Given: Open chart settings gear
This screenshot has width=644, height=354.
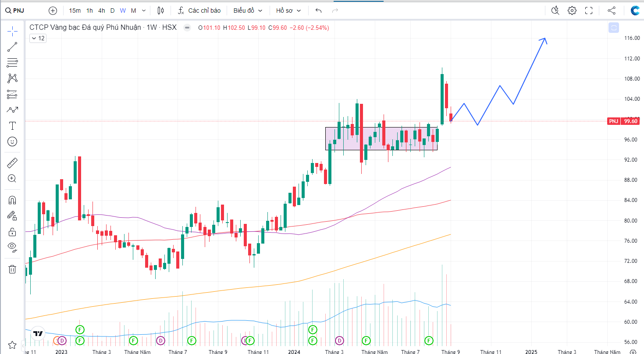Looking at the screenshot, I should (x=572, y=11).
